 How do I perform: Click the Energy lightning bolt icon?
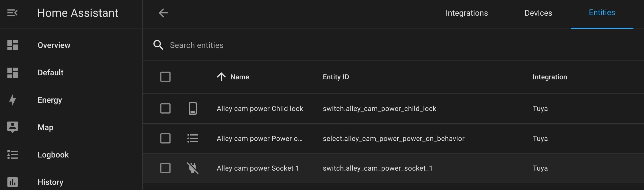click(13, 100)
